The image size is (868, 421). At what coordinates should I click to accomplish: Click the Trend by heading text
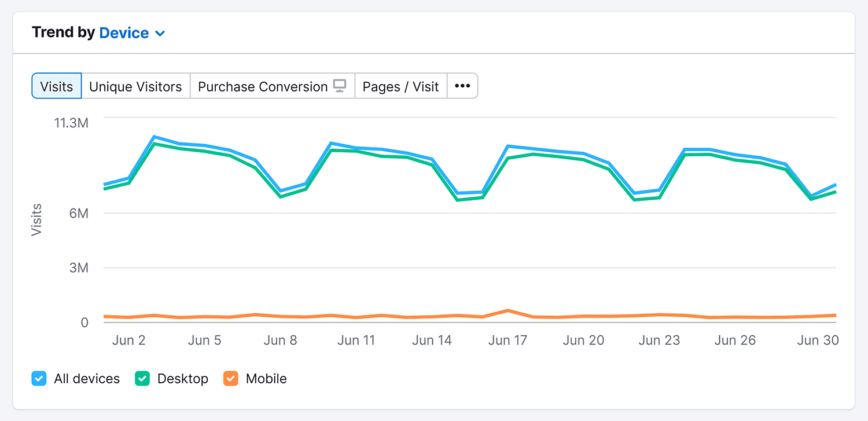(x=64, y=32)
